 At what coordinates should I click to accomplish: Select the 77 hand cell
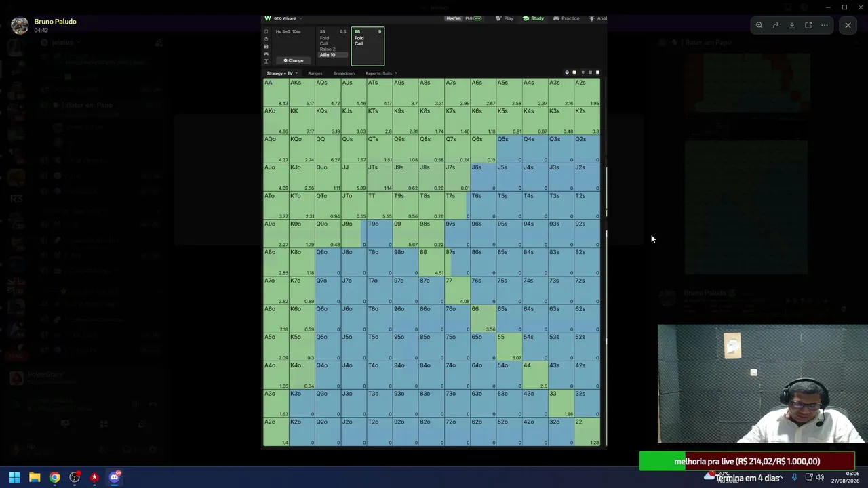tap(458, 290)
